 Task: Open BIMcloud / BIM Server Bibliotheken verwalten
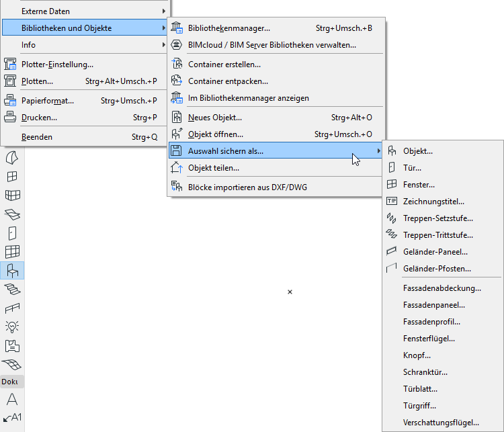tap(276, 45)
